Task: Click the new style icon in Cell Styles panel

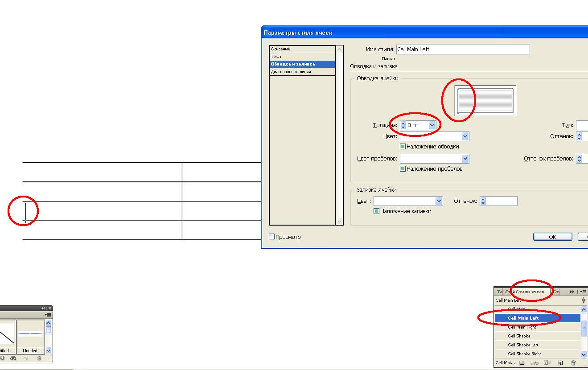Action: [x=561, y=363]
